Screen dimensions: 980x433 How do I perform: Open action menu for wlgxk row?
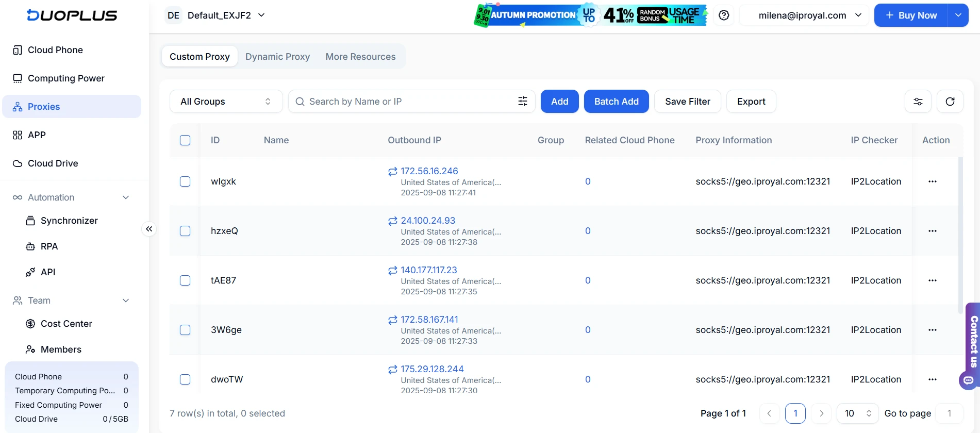coord(932,181)
